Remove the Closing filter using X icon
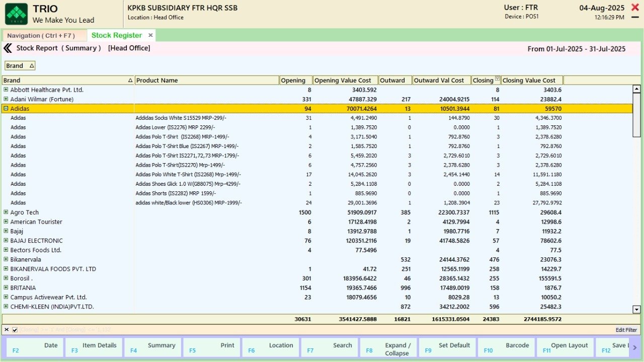 pyautogui.click(x=7, y=330)
